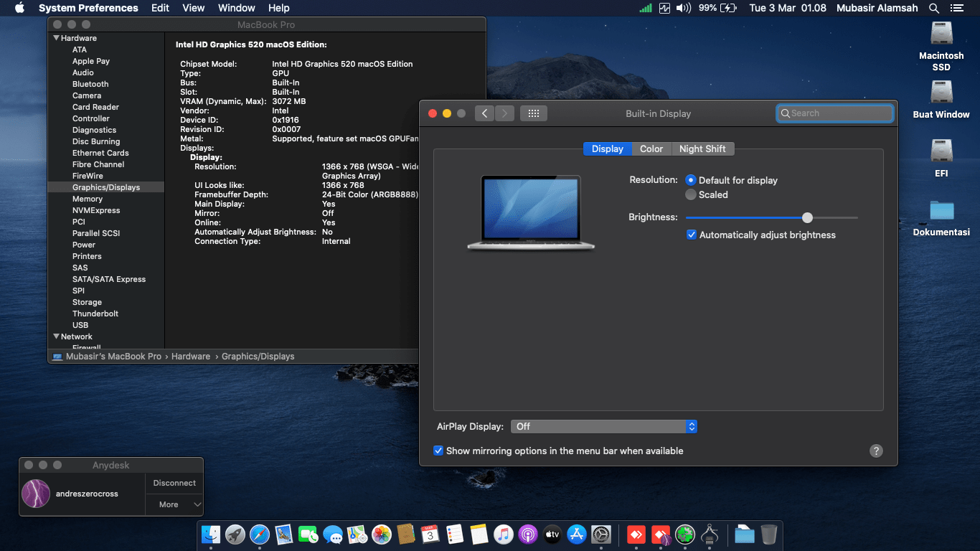Image resolution: width=980 pixels, height=551 pixels.
Task: Click the activity monitor graph menu bar icon
Action: [664, 8]
